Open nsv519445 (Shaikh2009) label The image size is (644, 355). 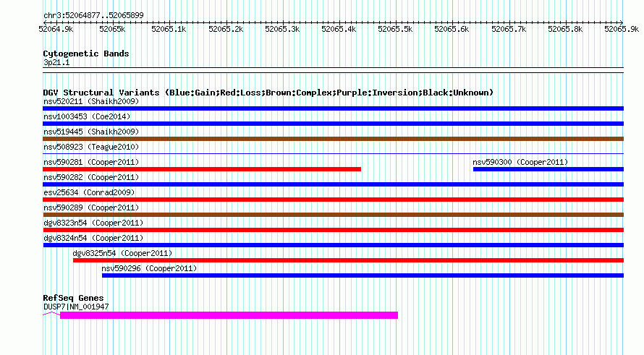91,132
